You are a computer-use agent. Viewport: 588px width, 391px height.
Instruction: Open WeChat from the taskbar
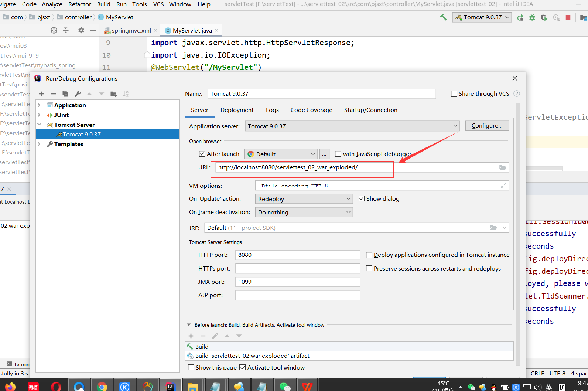pyautogui.click(x=285, y=386)
